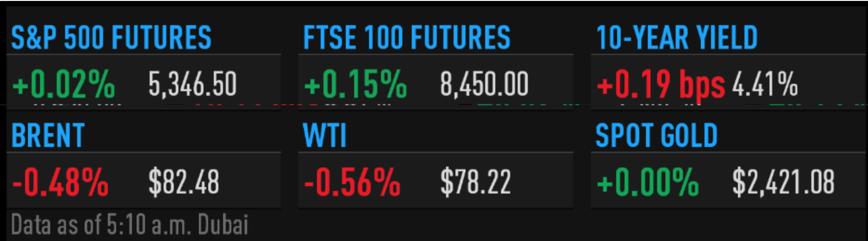
Task: Open the WTI heading
Action: point(324,135)
